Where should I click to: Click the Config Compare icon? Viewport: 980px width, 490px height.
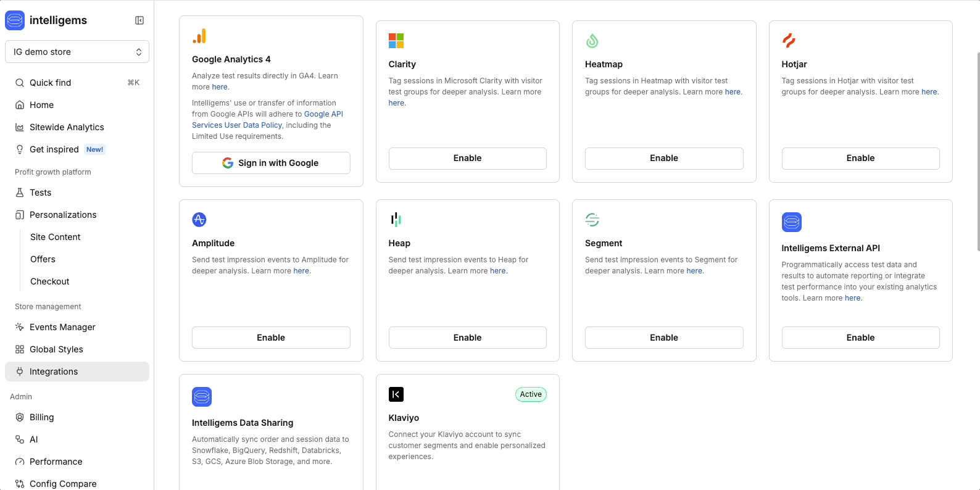20,484
